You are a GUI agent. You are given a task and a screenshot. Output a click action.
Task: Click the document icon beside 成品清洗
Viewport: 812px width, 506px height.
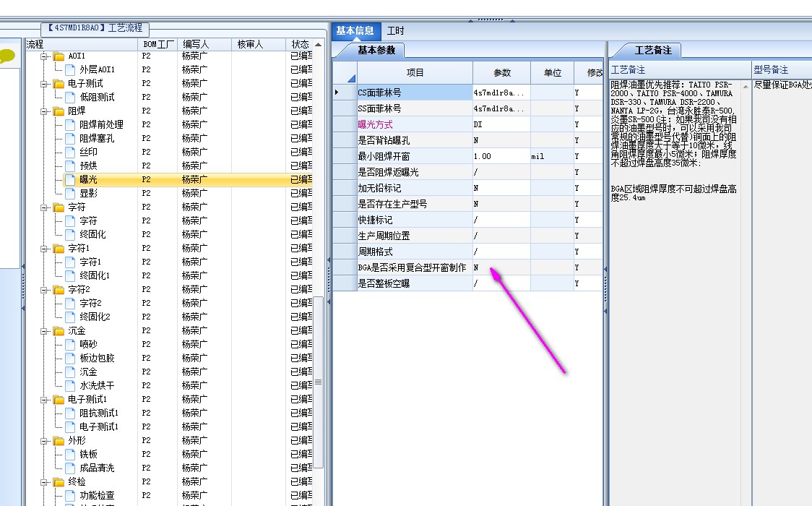tap(70, 468)
